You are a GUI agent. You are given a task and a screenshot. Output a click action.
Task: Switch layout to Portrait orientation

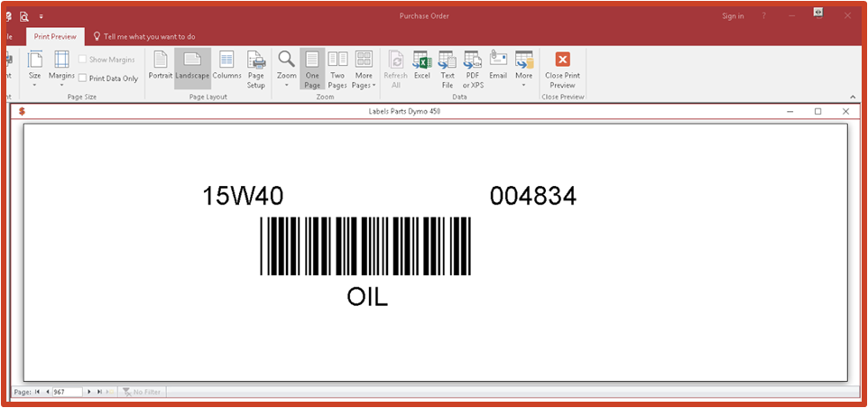[x=161, y=65]
